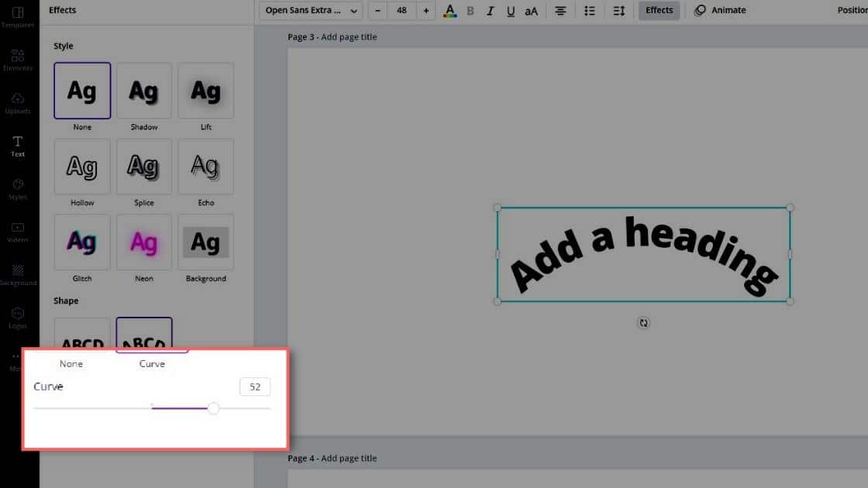Click the Animate button
Image resolution: width=868 pixels, height=488 pixels.
720,10
